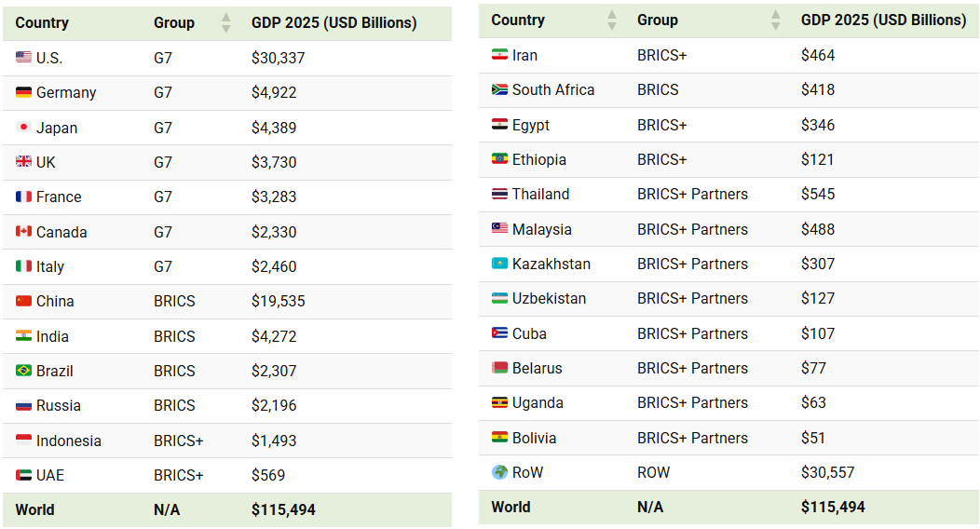Click the Germany country name
The height and width of the screenshot is (529, 980).
(x=66, y=92)
